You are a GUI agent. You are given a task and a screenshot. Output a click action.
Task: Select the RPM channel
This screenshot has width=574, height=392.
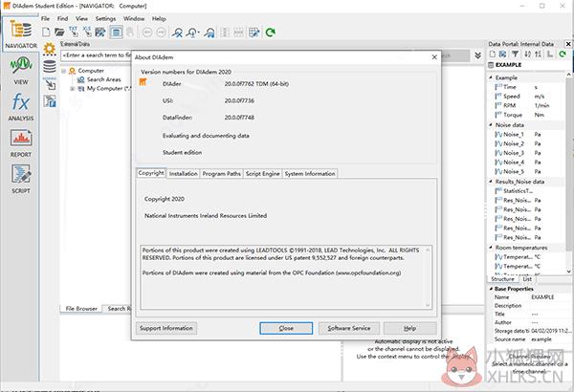[x=509, y=105]
